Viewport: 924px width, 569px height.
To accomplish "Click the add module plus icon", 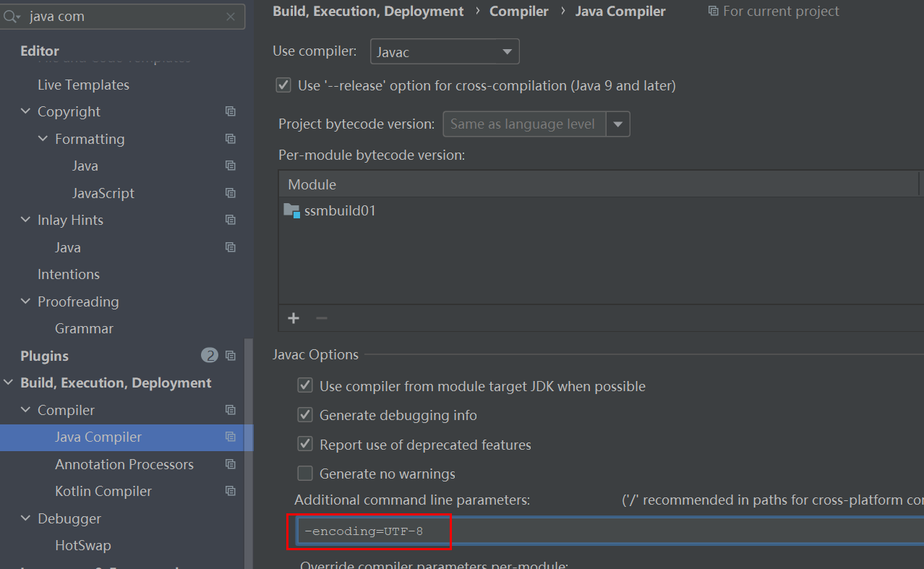I will (x=294, y=318).
